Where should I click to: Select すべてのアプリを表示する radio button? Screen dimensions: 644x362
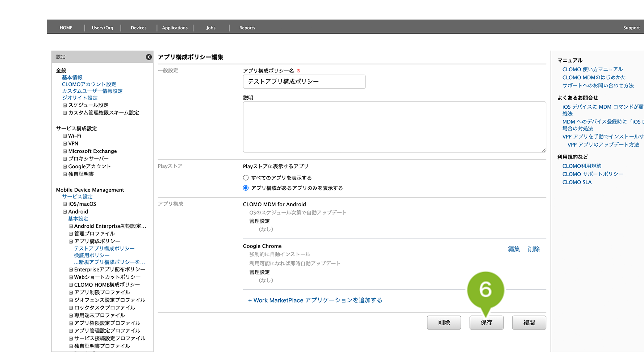[x=246, y=178]
